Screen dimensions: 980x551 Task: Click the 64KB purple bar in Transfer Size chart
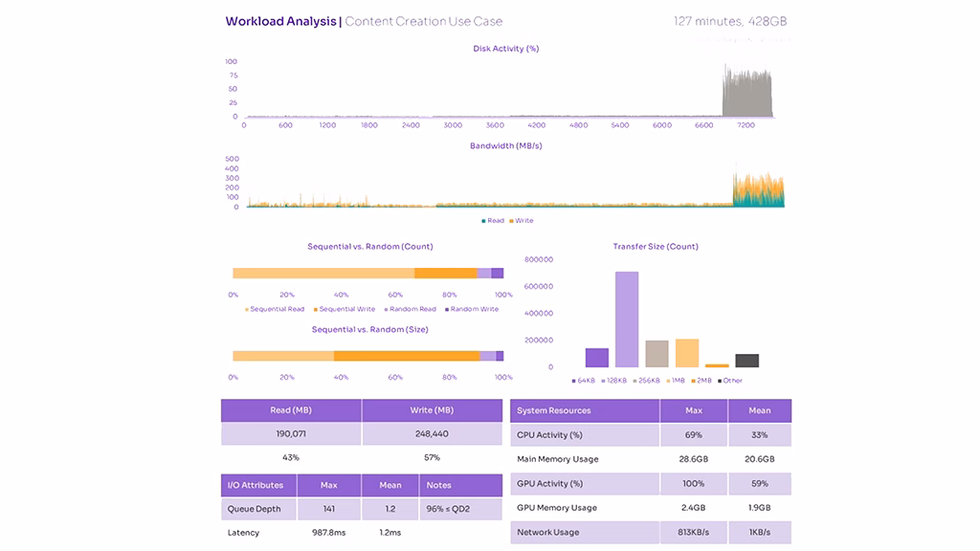pyautogui.click(x=597, y=358)
